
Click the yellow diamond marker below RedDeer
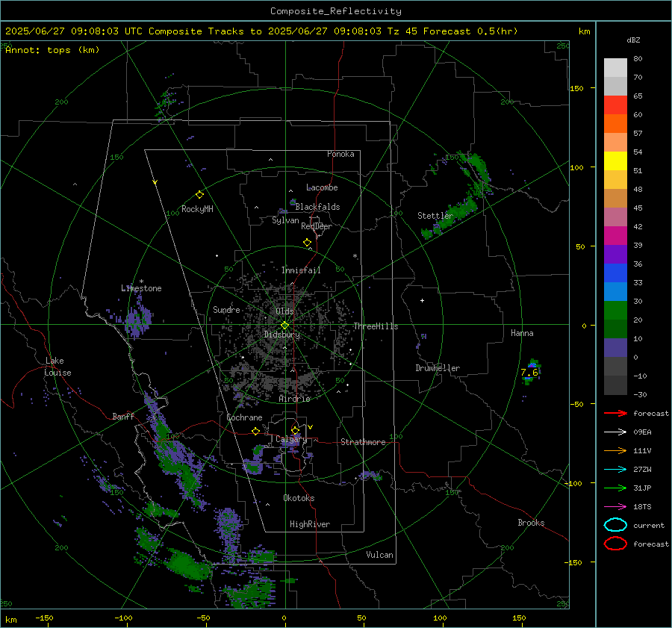tap(307, 243)
